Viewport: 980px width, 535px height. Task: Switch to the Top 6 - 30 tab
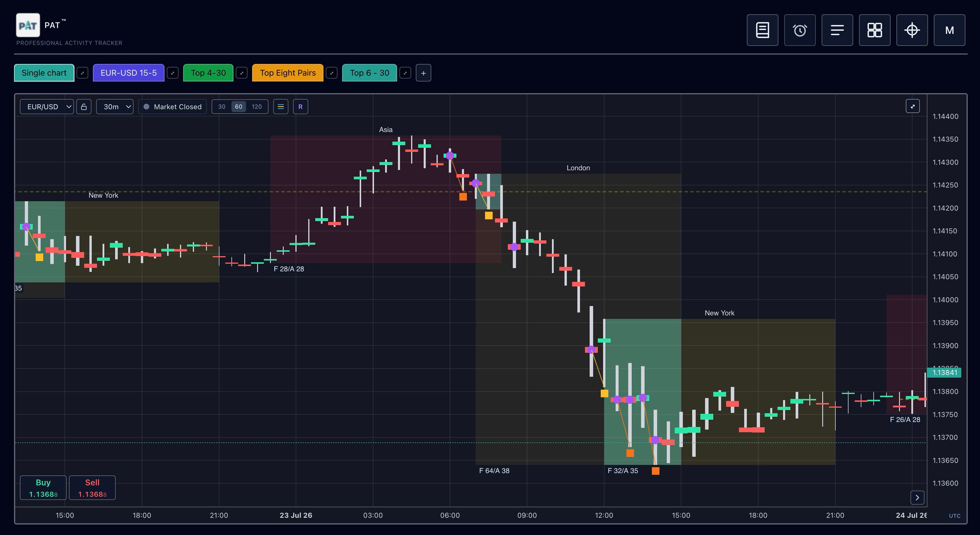click(x=369, y=73)
